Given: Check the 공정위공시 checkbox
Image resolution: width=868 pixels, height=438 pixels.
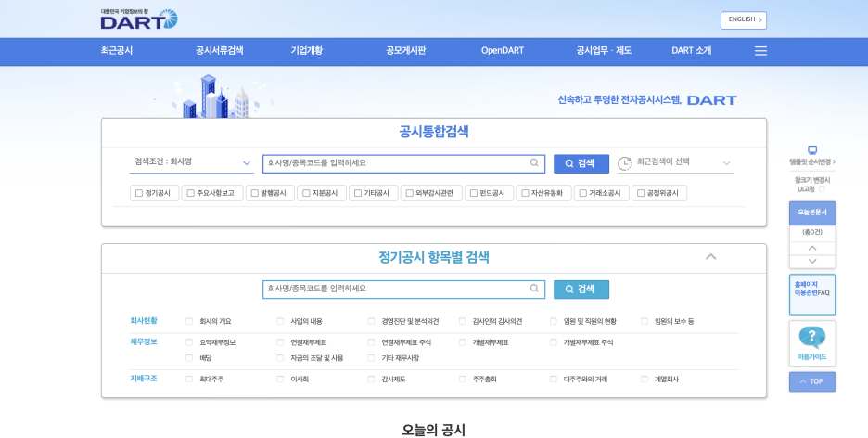Looking at the screenshot, I should tap(641, 193).
